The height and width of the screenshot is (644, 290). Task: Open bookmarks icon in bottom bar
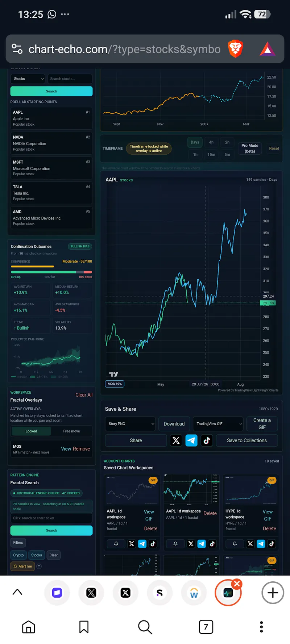84,627
